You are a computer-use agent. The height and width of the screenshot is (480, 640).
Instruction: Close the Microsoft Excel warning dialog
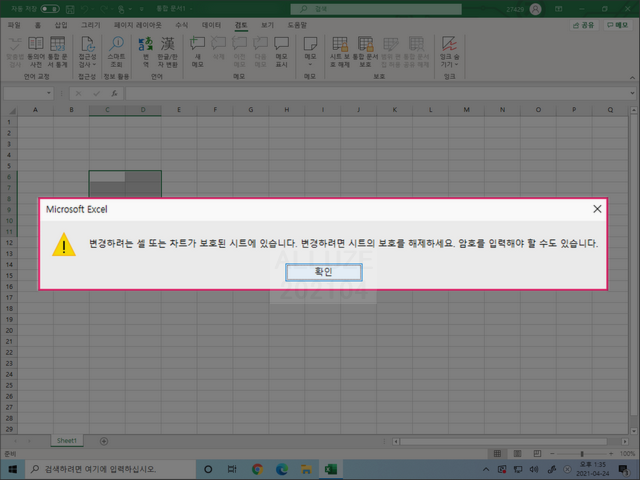click(x=597, y=209)
